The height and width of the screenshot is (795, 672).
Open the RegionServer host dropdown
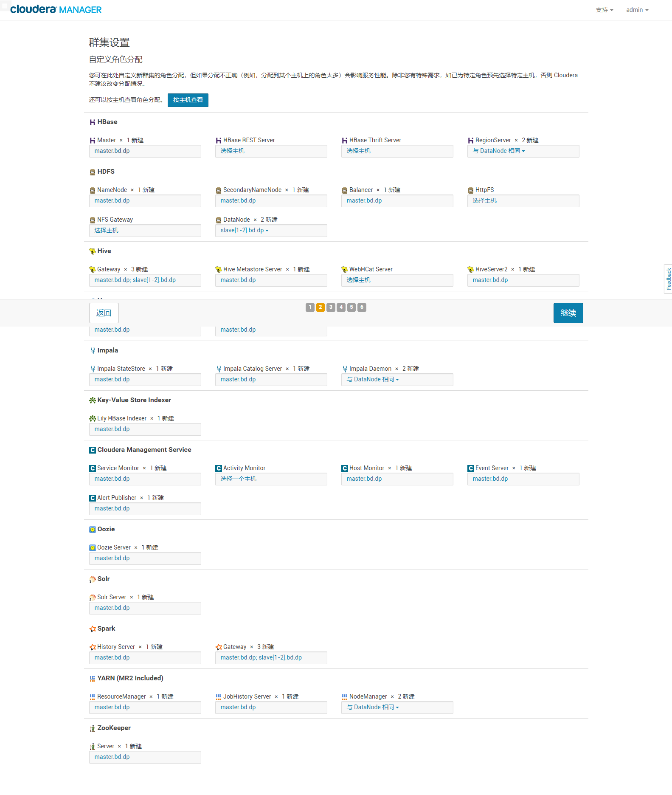[499, 151]
